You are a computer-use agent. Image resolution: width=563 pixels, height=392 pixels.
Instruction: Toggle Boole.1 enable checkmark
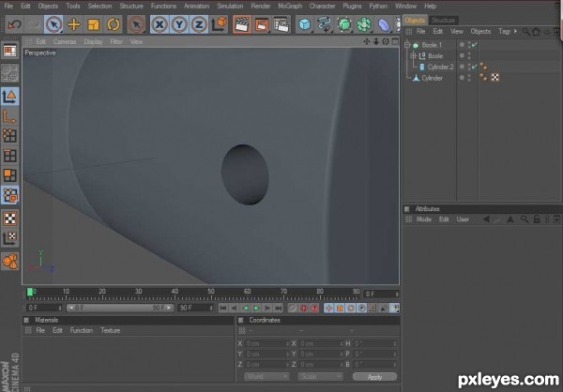click(x=474, y=44)
